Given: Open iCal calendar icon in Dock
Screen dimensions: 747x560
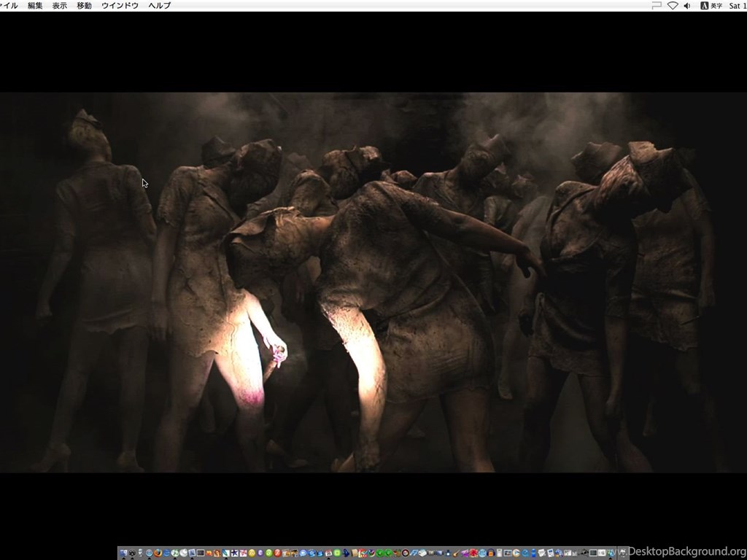Looking at the screenshot, I should click(329, 553).
